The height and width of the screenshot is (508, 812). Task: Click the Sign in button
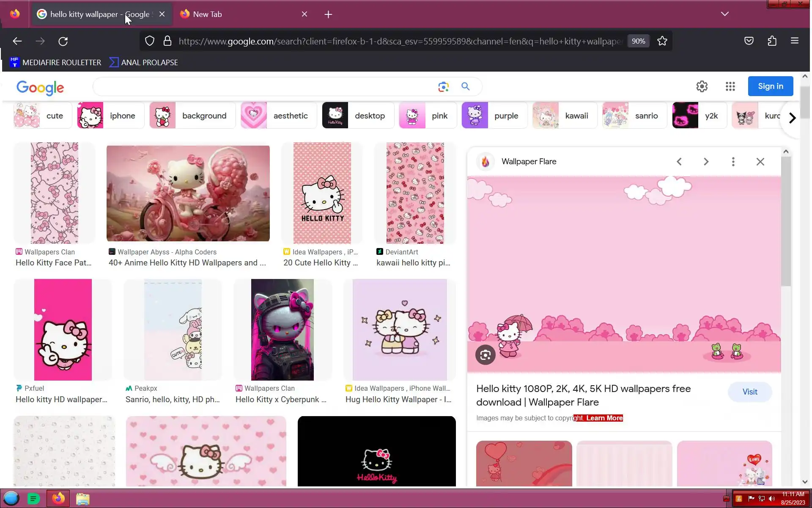point(770,86)
